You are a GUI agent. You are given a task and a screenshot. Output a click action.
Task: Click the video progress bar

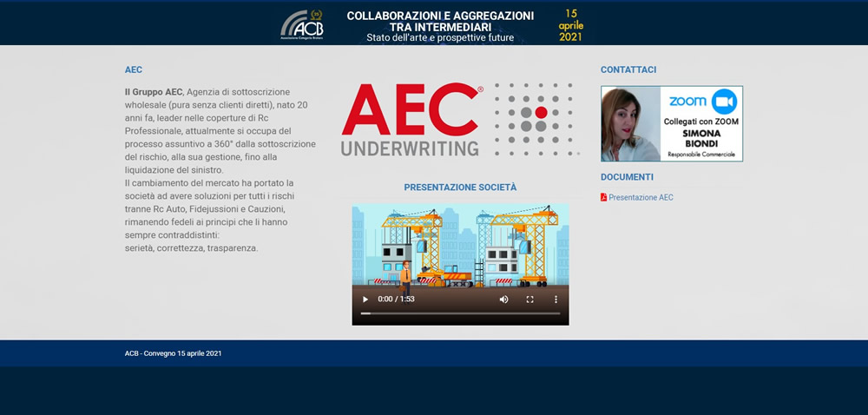[x=461, y=313]
